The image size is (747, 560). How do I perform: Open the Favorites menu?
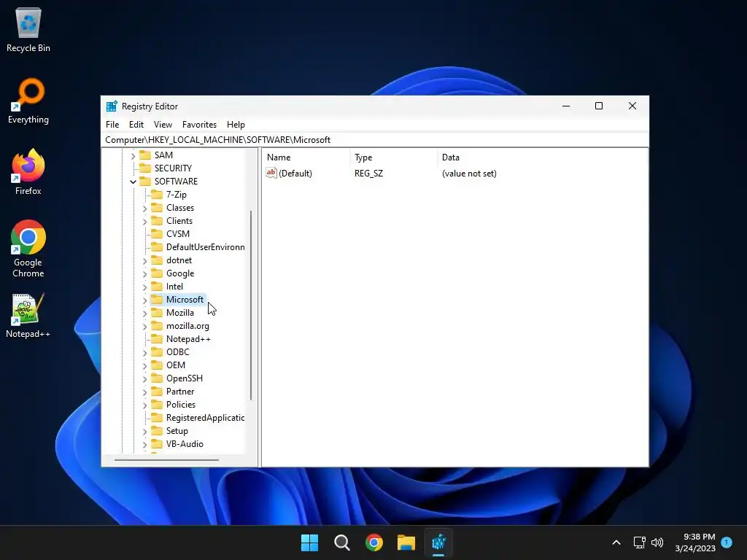click(x=199, y=124)
